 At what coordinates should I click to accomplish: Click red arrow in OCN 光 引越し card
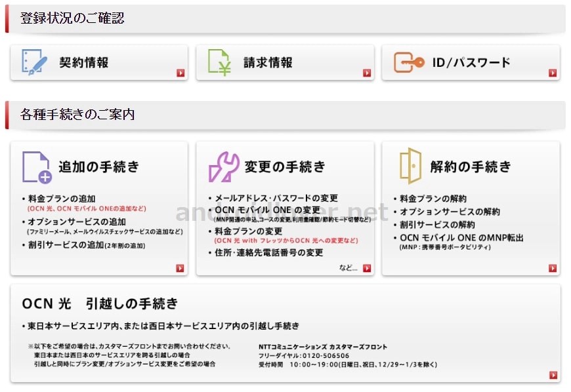pos(553,375)
